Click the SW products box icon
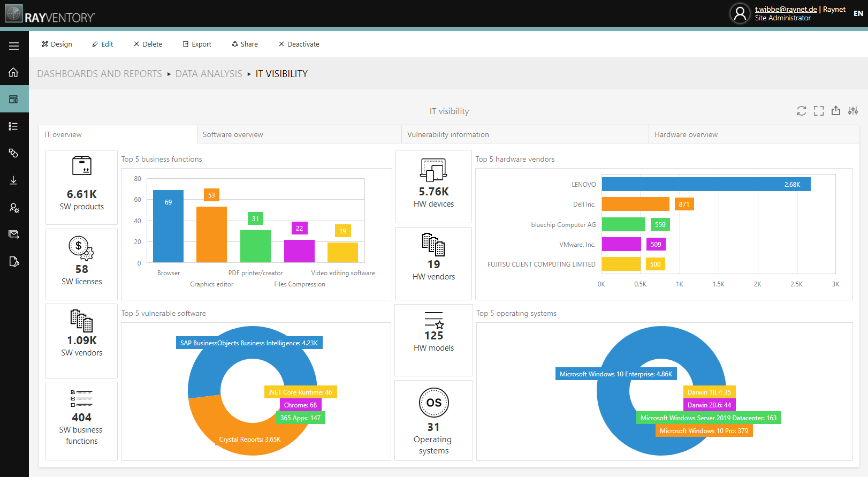Image resolution: width=868 pixels, height=477 pixels. [82, 166]
